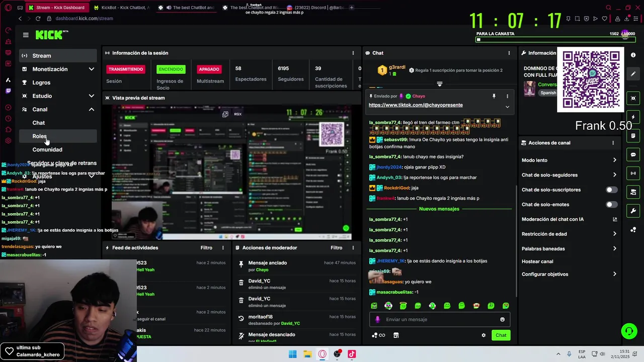Reload the browser page

pos(38,19)
